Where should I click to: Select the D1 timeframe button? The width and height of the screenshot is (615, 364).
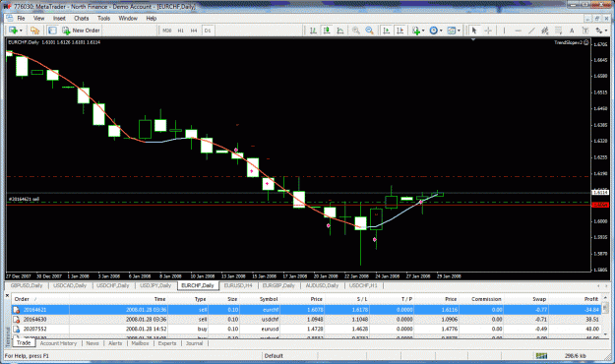coord(208,30)
